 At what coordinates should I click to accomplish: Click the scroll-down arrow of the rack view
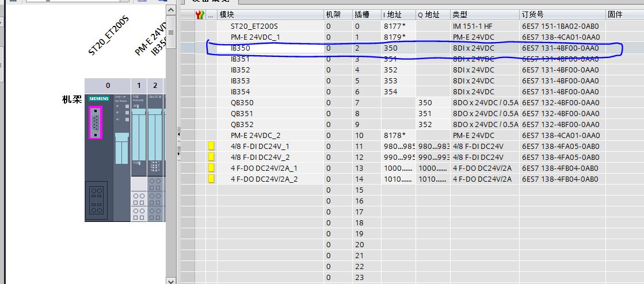(x=171, y=281)
